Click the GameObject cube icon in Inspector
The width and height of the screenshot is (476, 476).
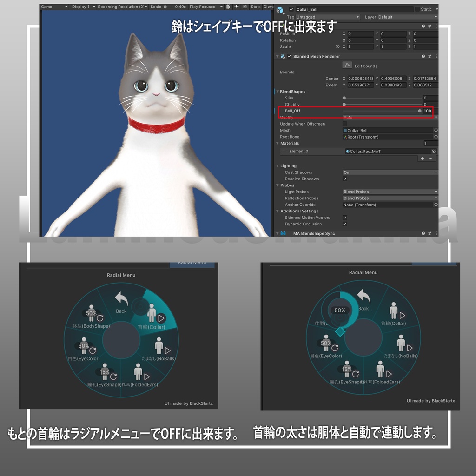pyautogui.click(x=279, y=10)
